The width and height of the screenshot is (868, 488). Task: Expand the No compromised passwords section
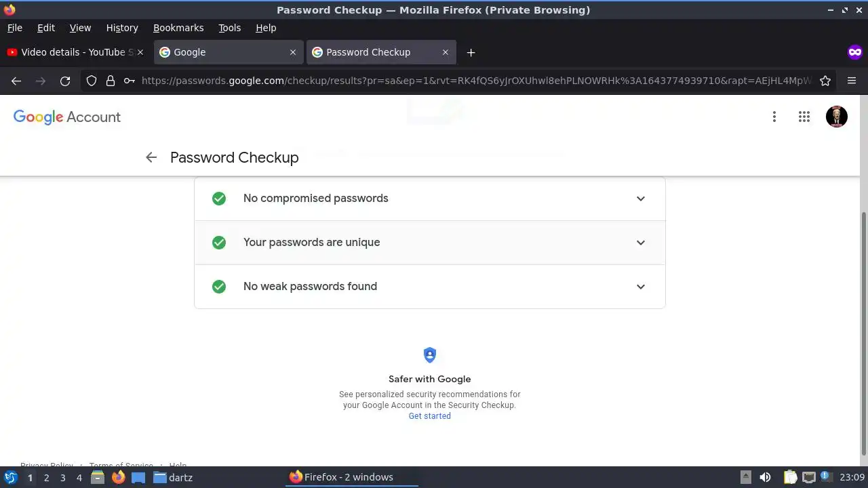tap(640, 199)
